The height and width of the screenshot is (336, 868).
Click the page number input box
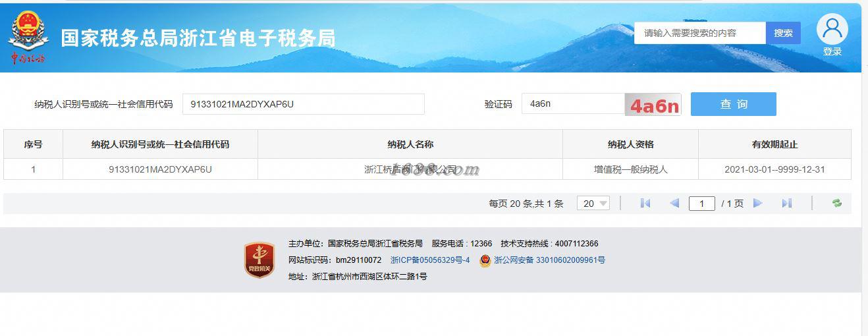(x=702, y=204)
